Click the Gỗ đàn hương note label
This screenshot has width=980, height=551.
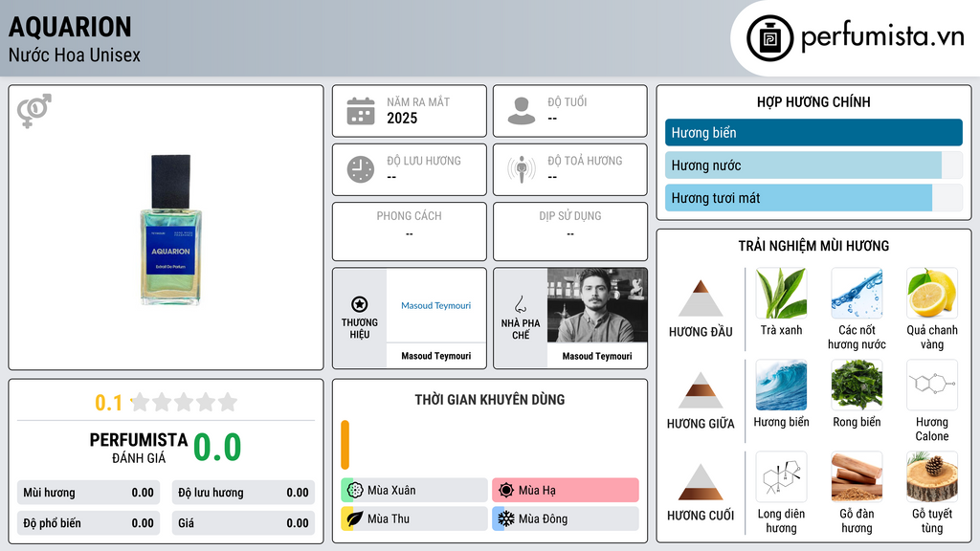pos(857,520)
